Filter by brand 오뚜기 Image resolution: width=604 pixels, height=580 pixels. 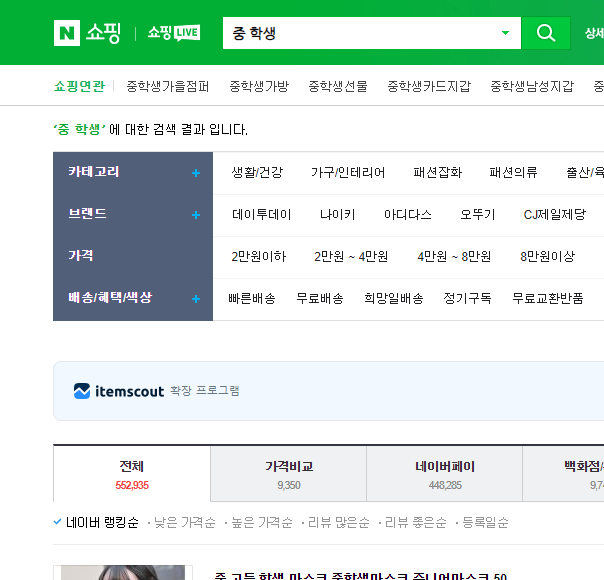pos(478,215)
